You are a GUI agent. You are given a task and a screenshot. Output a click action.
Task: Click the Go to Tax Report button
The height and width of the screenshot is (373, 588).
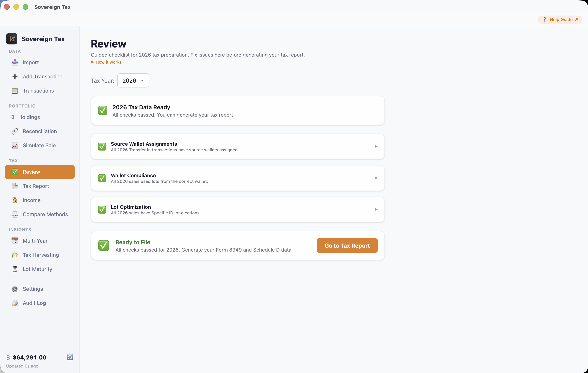tap(347, 246)
